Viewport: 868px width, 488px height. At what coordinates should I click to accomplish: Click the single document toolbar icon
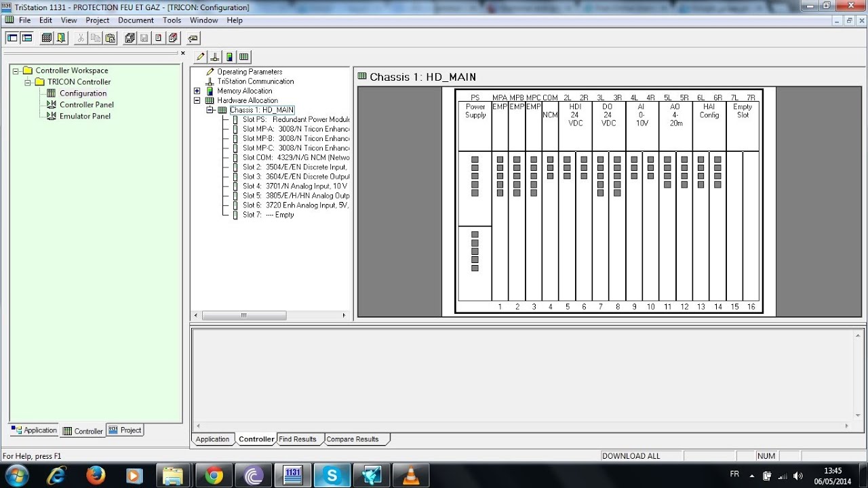point(158,38)
